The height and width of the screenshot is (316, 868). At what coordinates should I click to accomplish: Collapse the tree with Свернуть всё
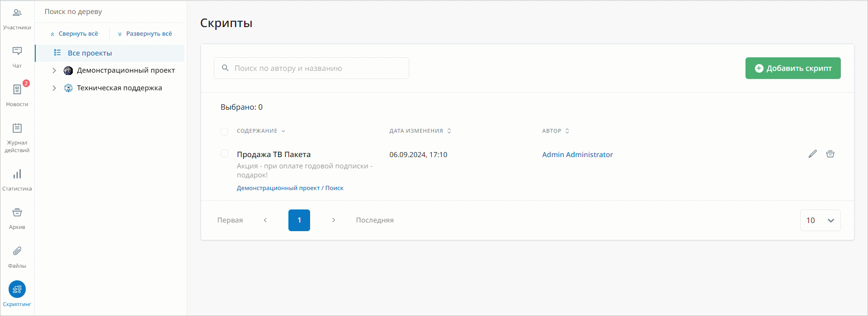(x=74, y=34)
